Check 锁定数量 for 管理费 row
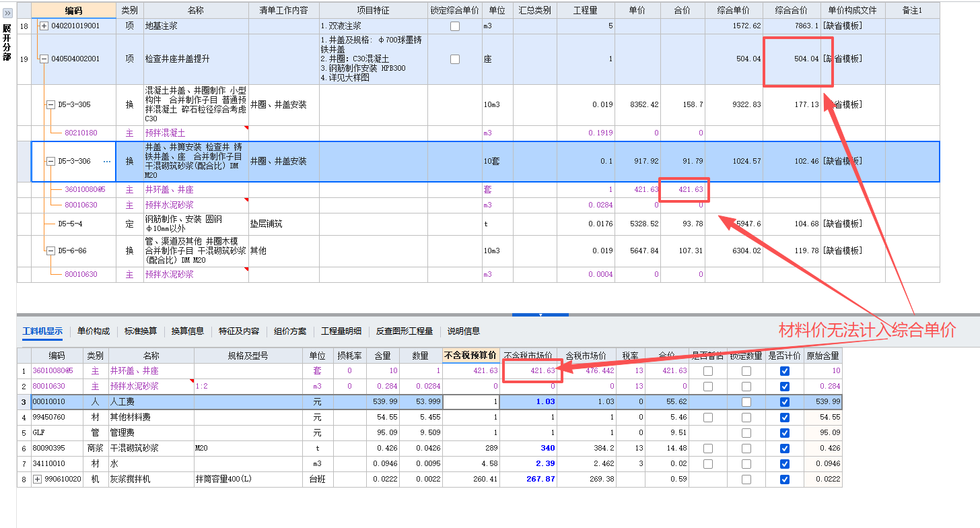This screenshot has width=980, height=528. tap(746, 433)
